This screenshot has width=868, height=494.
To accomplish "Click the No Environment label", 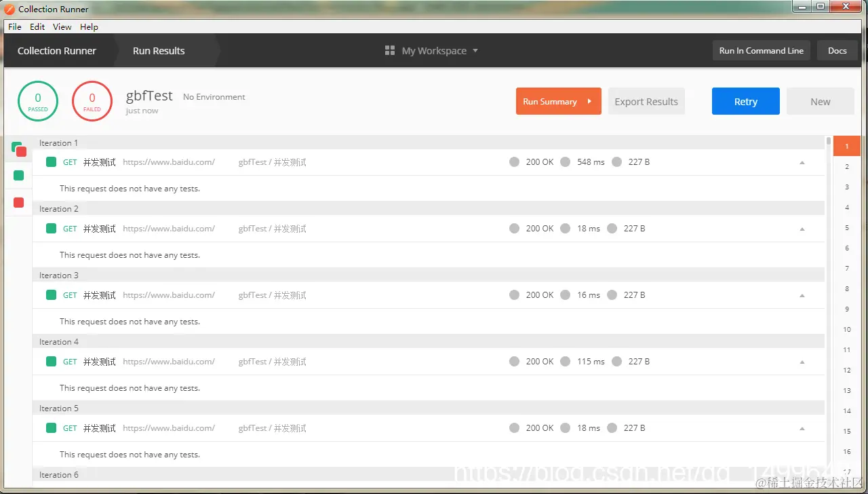I will pos(214,97).
